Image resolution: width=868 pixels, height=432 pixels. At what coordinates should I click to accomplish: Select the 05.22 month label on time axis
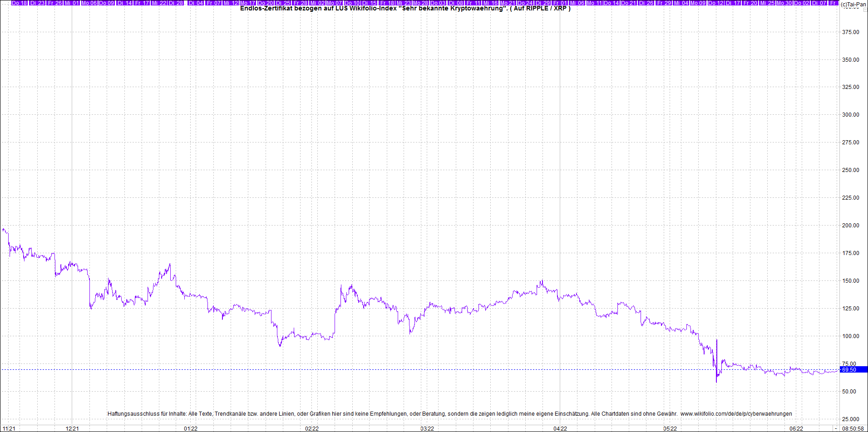(x=670, y=428)
